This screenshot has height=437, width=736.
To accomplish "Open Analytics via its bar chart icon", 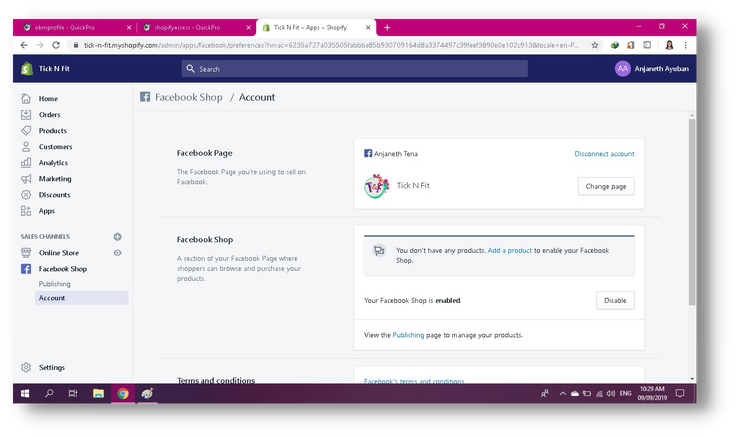I will [x=26, y=162].
